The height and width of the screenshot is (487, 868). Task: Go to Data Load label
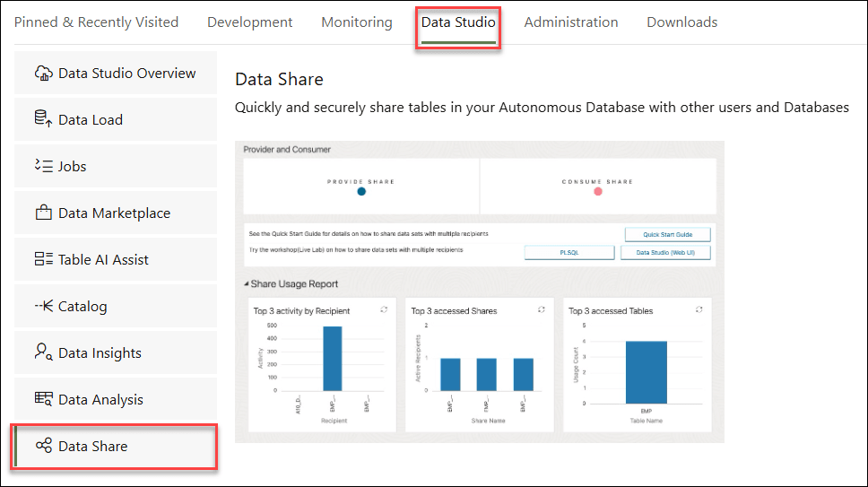pyautogui.click(x=91, y=119)
